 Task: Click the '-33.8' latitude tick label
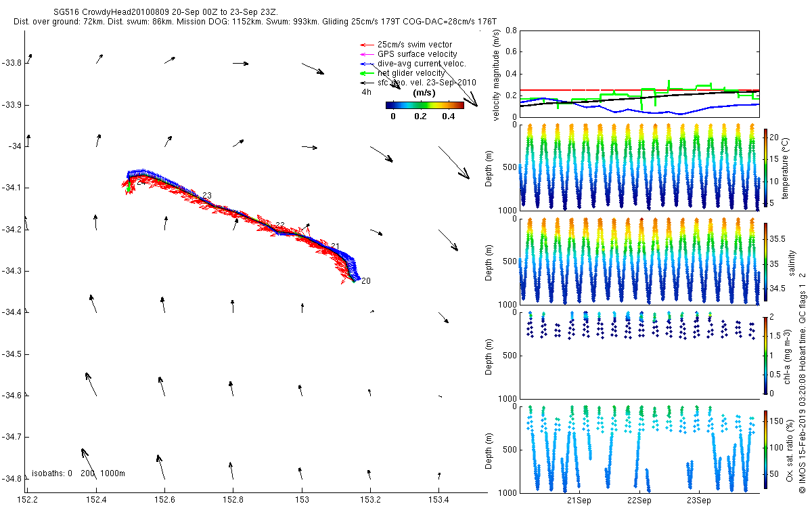tap(12, 63)
